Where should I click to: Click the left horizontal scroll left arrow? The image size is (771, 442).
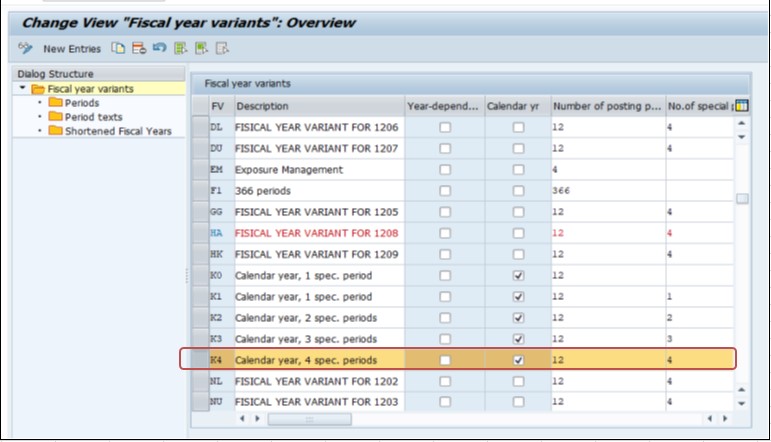point(242,418)
